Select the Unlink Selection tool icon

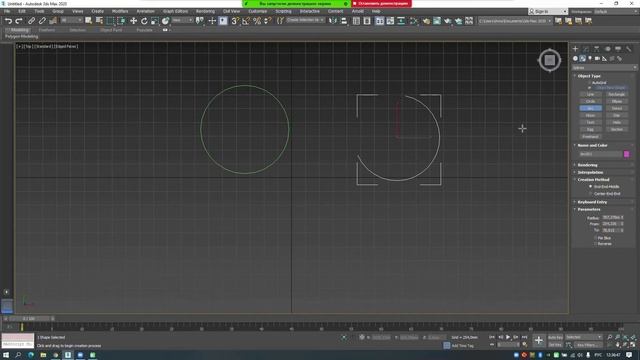click(42, 21)
